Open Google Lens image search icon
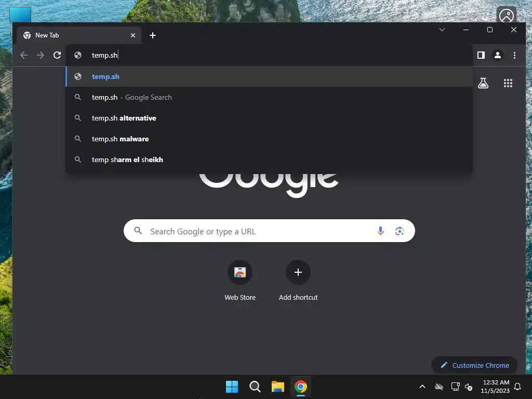 pos(400,231)
